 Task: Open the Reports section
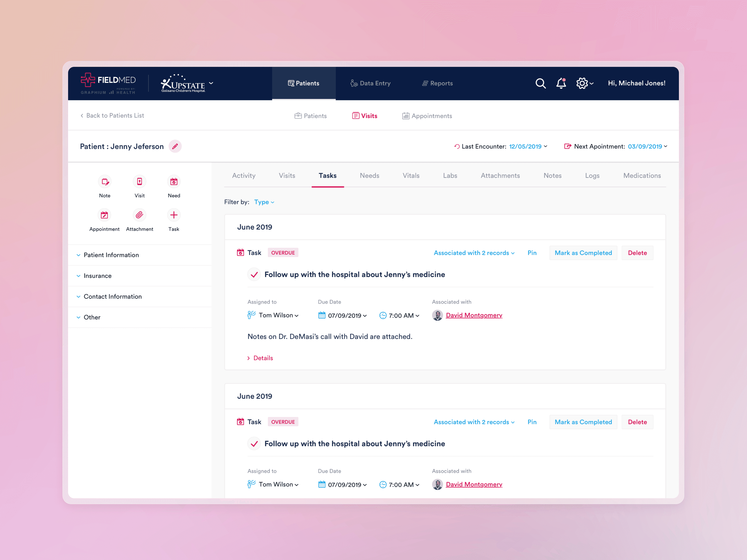437,83
